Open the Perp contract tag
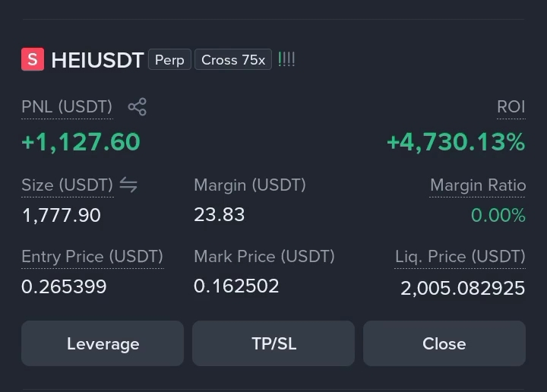Image resolution: width=547 pixels, height=392 pixels. pos(169,60)
